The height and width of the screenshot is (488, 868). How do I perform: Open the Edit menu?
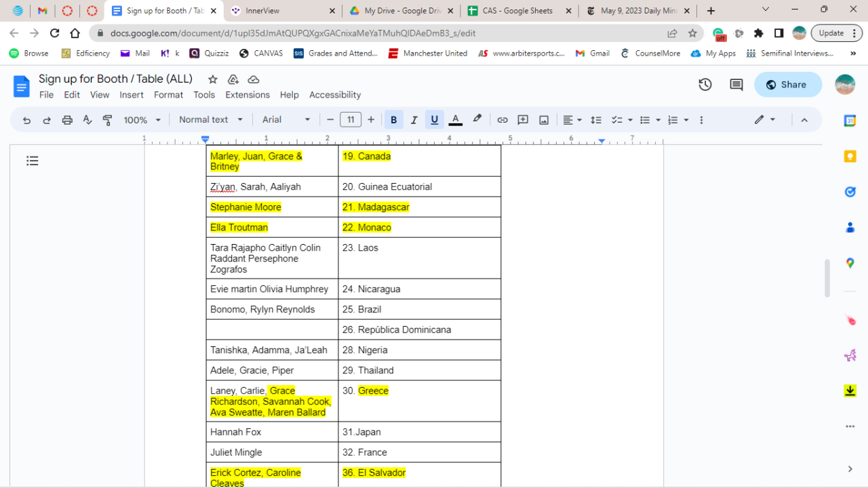point(72,95)
